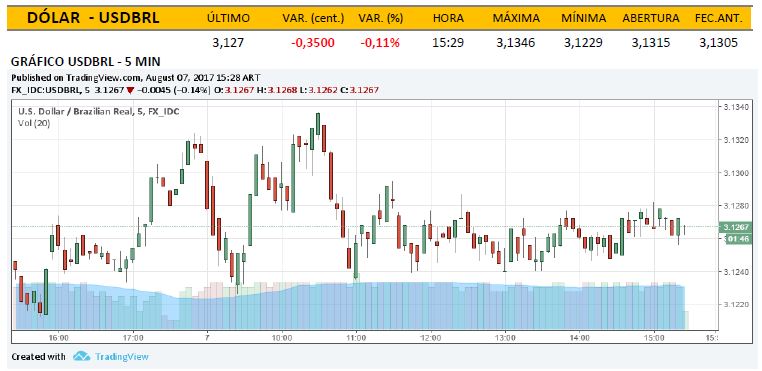Click the red down-triangle change indicator
Image resolution: width=762 pixels, height=371 pixels.
click(x=130, y=90)
